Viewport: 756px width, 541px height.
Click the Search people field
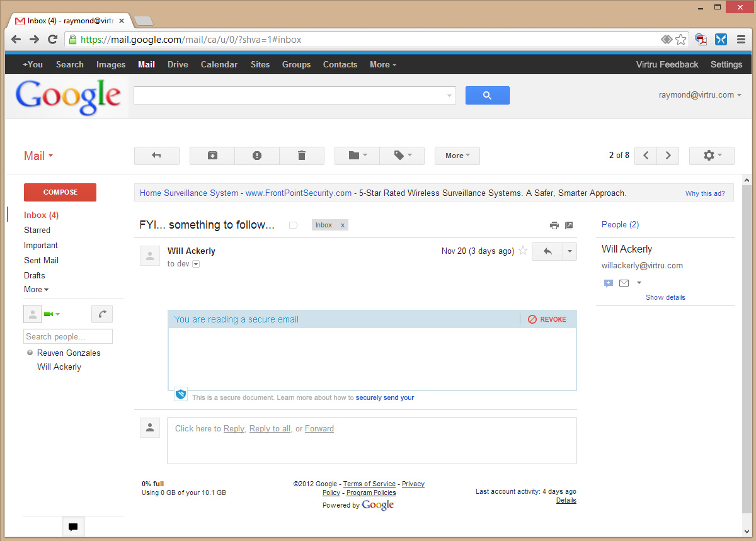(68, 336)
